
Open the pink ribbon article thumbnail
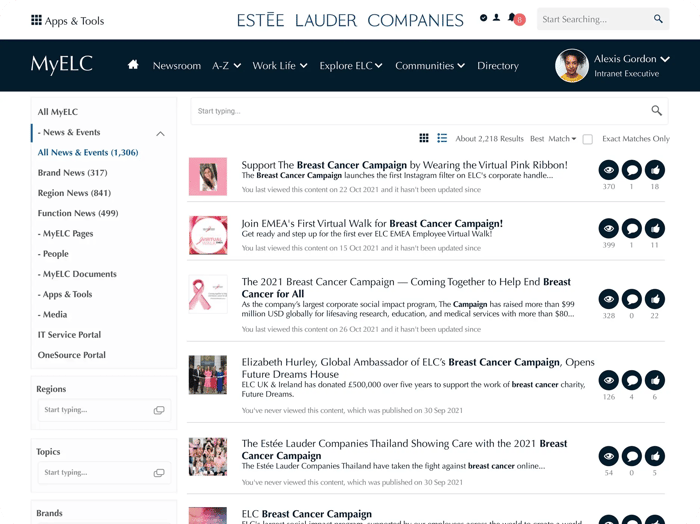tap(208, 294)
